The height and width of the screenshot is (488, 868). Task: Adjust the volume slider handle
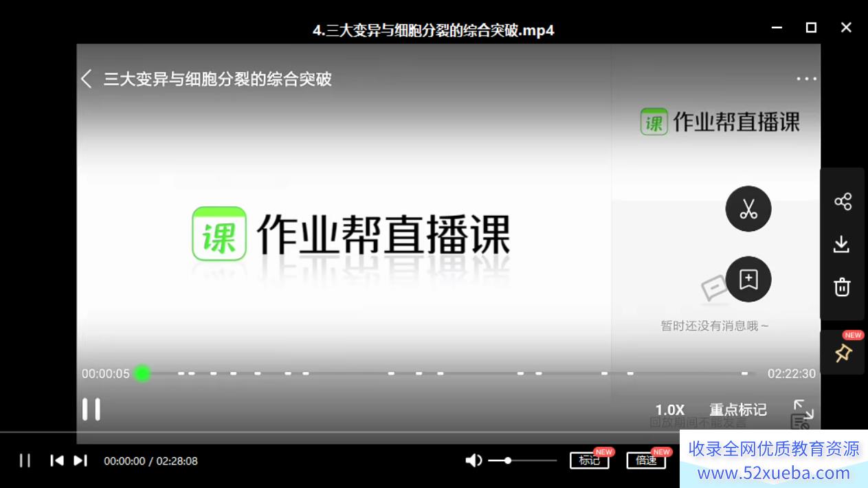click(x=508, y=461)
